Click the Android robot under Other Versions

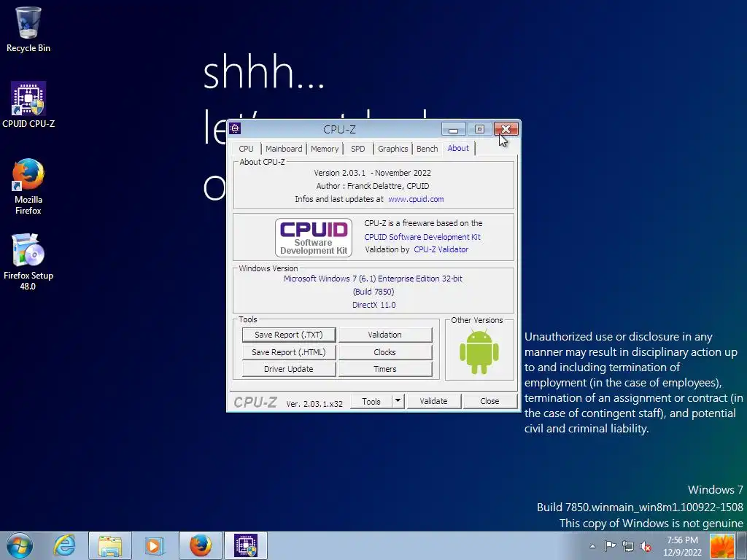(479, 352)
